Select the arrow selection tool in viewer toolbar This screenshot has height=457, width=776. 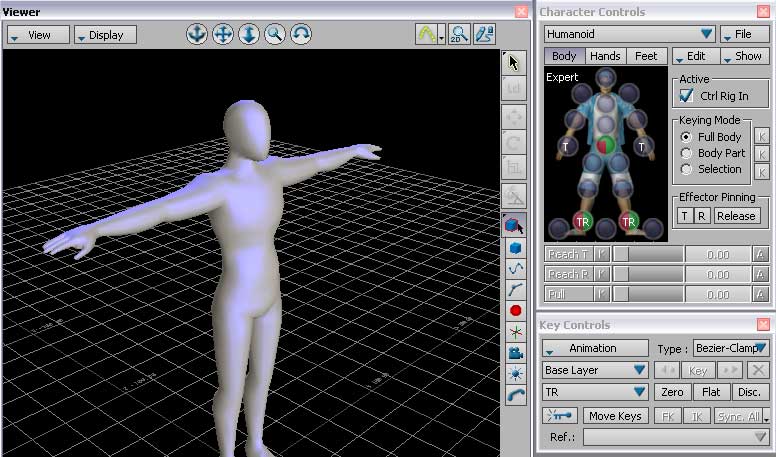click(x=514, y=63)
